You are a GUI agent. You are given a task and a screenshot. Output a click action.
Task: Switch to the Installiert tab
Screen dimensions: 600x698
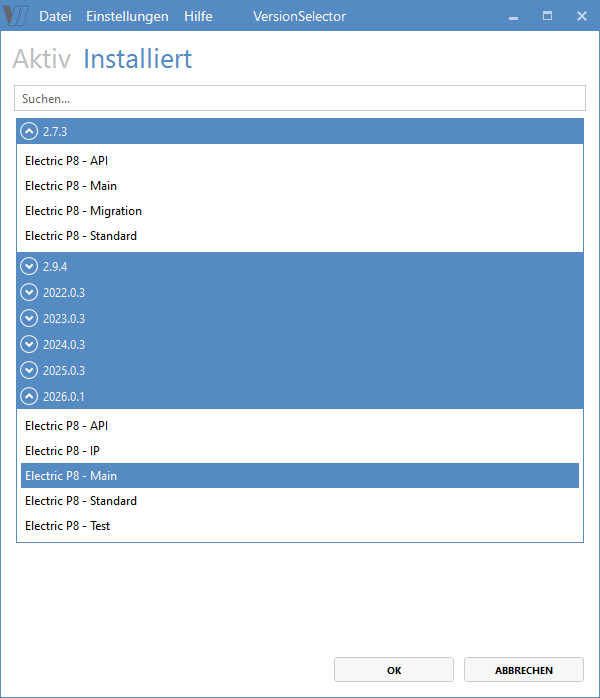click(137, 59)
